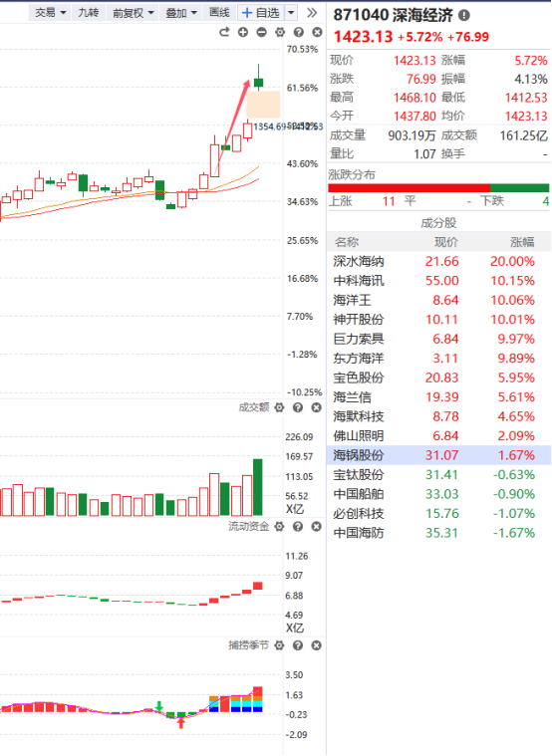
Task: Open dropdown arrow next to 自选
Action: pyautogui.click(x=291, y=13)
